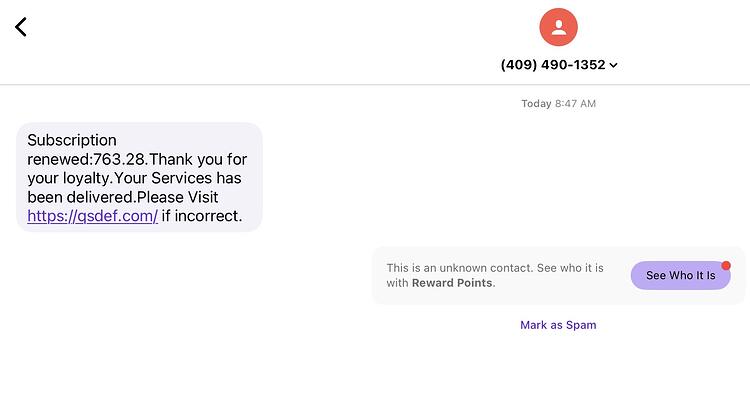Click the white person silhouette in avatar
The image size is (750, 398).
[558, 27]
